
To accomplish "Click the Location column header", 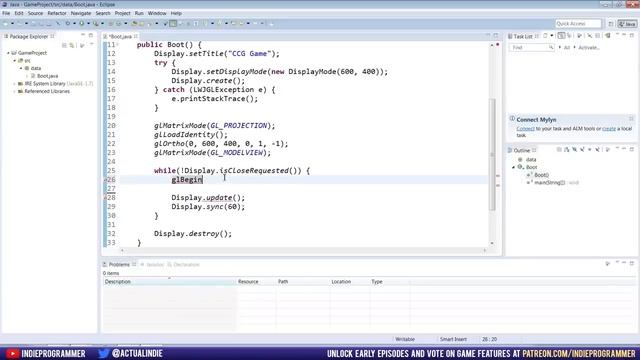I will click(349, 282).
